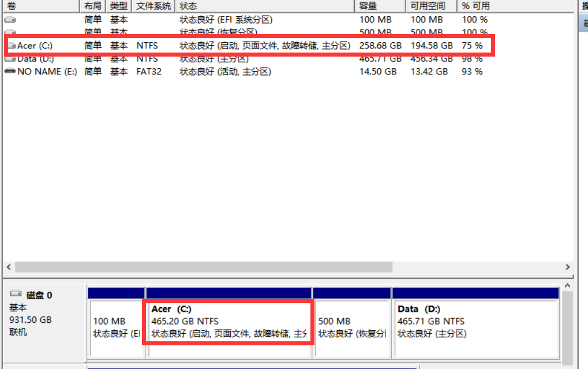Sort by the 卷 column header
588x369 pixels.
pyautogui.click(x=41, y=6)
